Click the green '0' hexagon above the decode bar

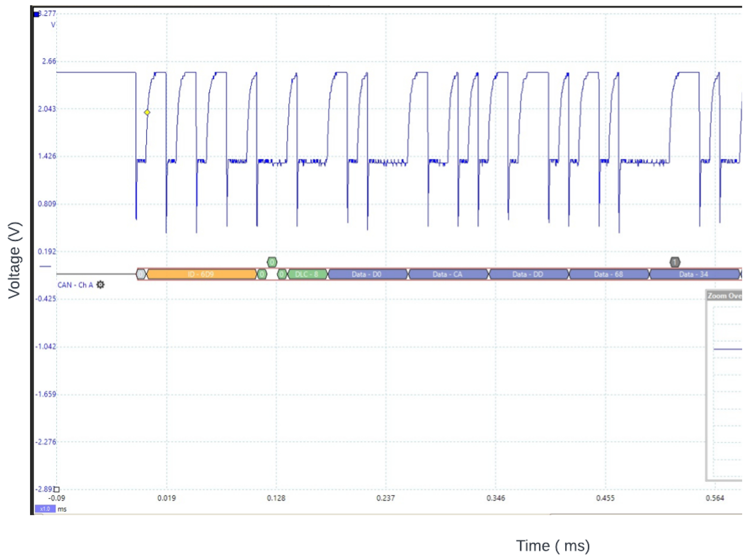[272, 262]
